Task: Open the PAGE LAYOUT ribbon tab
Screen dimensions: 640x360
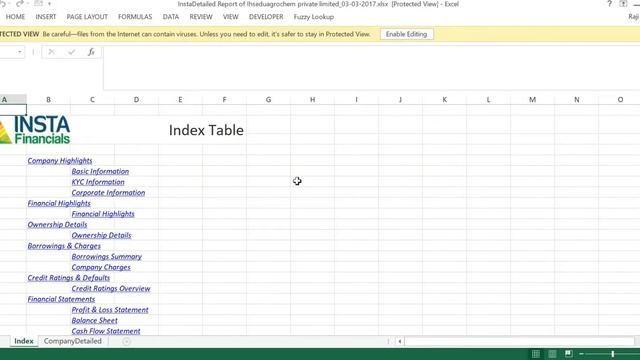Action: click(87, 17)
